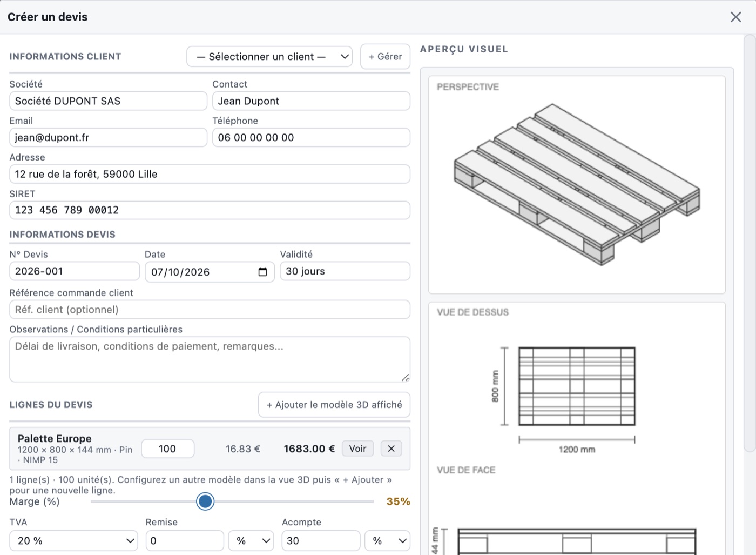The image size is (756, 555).
Task: Click the + Gérer button
Action: (386, 57)
